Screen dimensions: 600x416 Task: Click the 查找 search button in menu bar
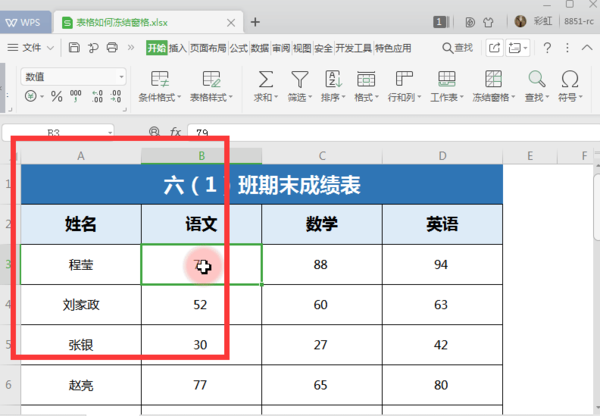coord(458,48)
